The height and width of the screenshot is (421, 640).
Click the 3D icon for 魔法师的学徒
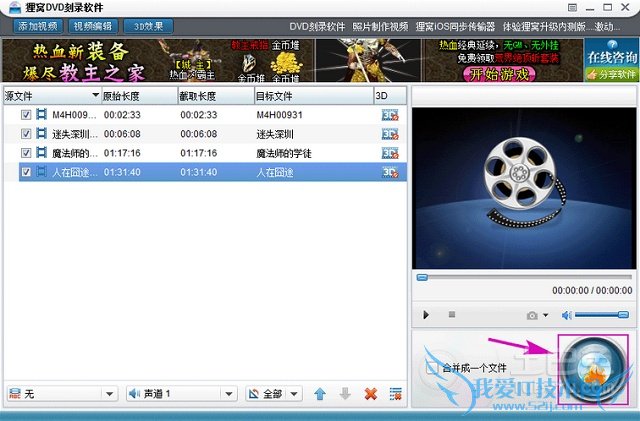tap(390, 153)
